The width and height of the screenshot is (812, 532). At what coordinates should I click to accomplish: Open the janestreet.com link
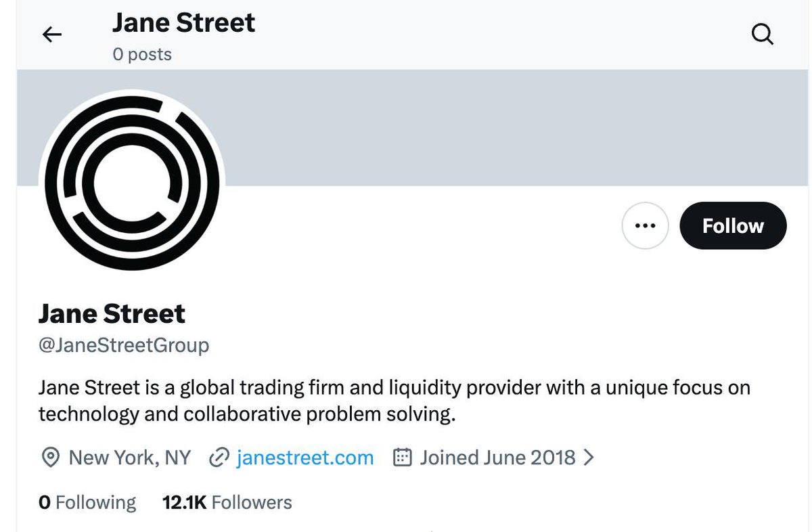click(x=304, y=458)
